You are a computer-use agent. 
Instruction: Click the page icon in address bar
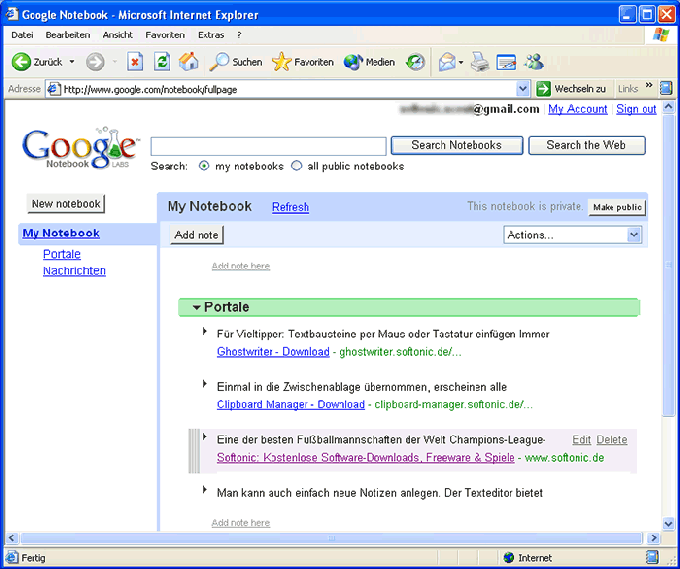click(x=54, y=89)
